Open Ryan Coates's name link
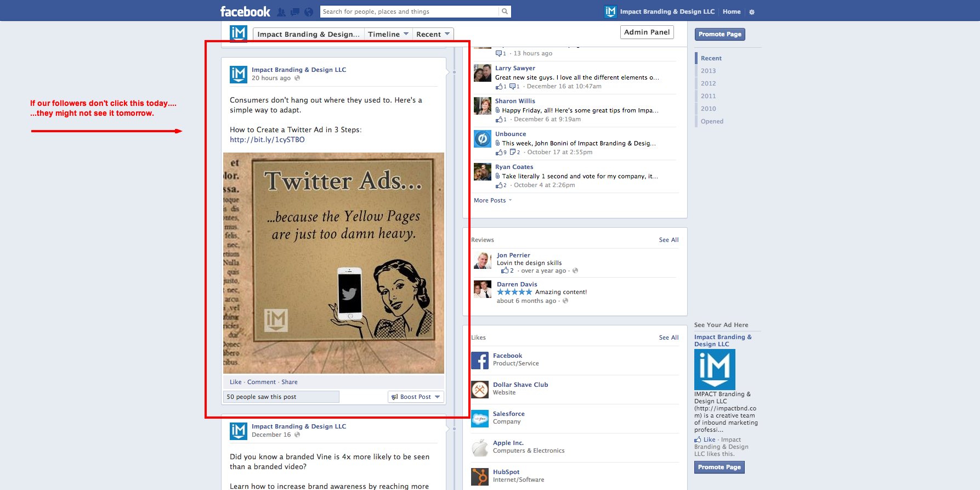The height and width of the screenshot is (490, 980). [x=514, y=167]
